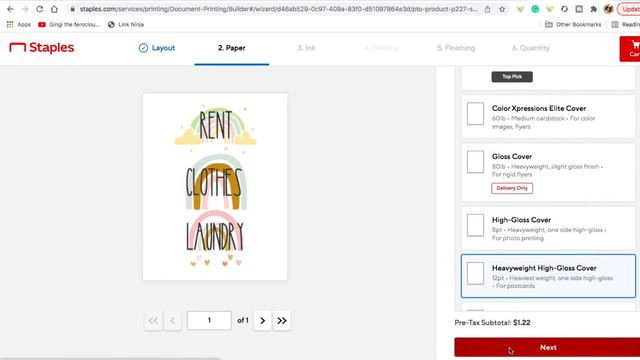This screenshot has width=640, height=360.
Task: Click the address bar URL
Action: (x=278, y=9)
